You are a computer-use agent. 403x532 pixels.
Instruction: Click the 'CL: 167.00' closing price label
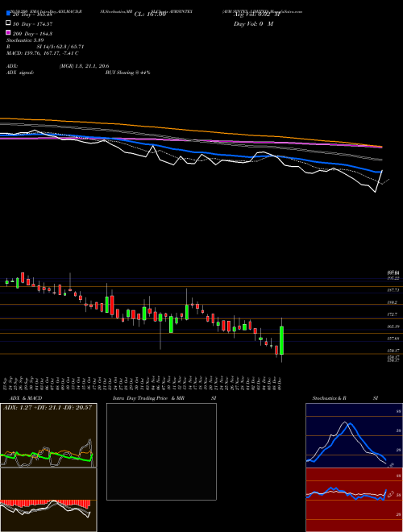click(x=150, y=15)
